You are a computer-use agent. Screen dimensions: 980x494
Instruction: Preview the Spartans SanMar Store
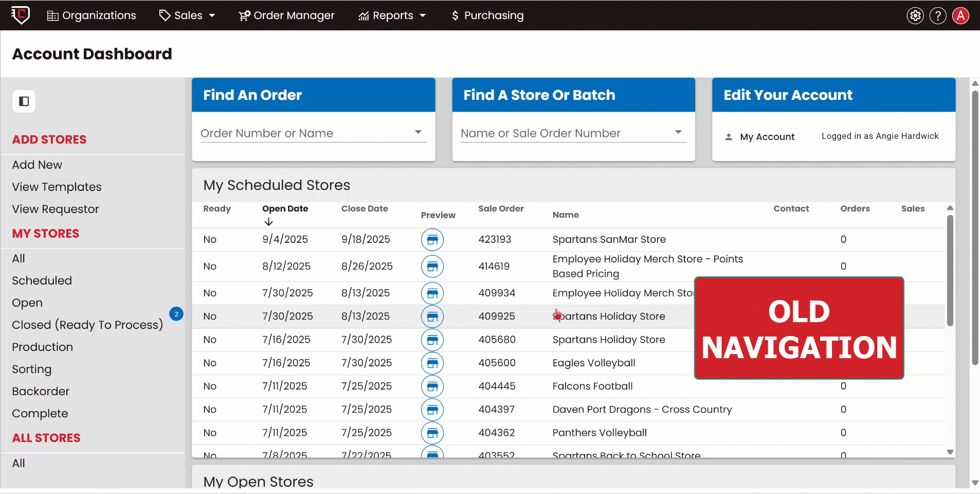(432, 239)
